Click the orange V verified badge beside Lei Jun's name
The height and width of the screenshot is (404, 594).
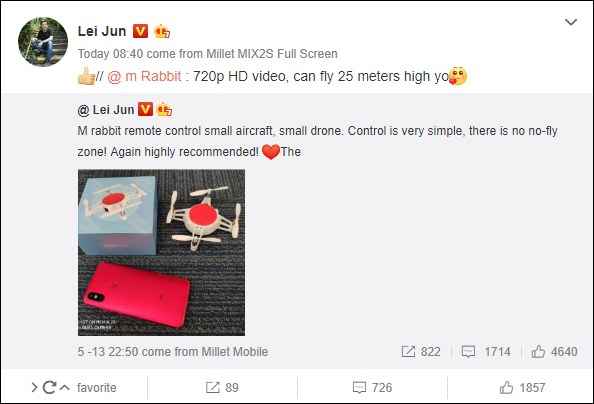pos(140,31)
